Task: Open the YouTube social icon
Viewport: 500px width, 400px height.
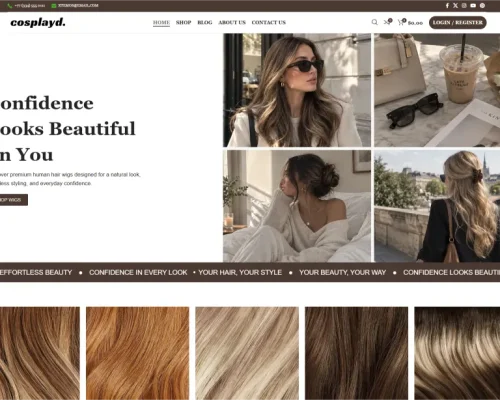Action: [x=473, y=6]
